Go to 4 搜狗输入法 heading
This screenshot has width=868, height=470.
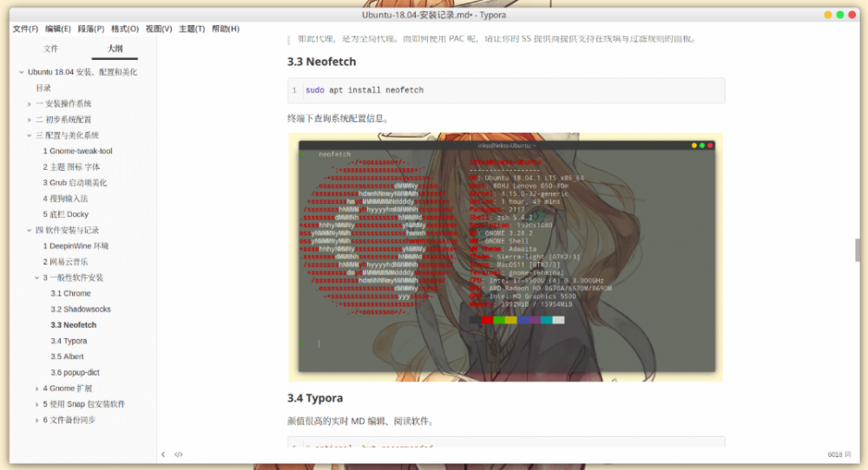point(65,199)
